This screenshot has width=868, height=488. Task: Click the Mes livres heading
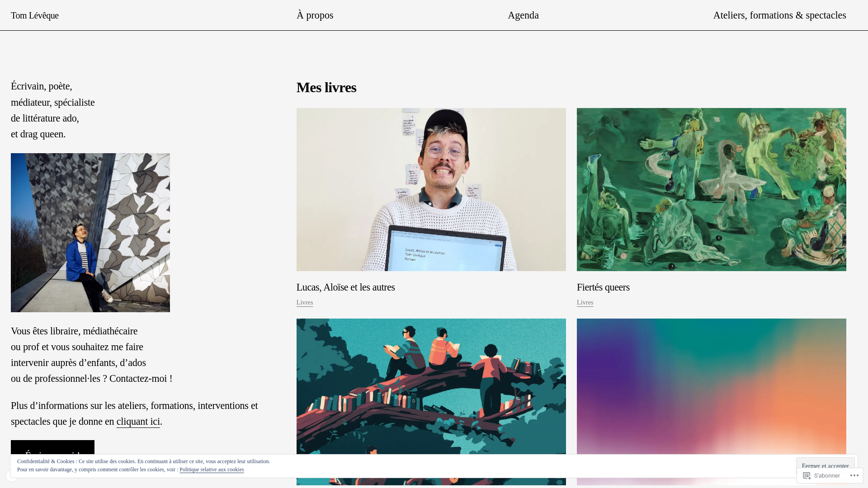pyautogui.click(x=326, y=88)
